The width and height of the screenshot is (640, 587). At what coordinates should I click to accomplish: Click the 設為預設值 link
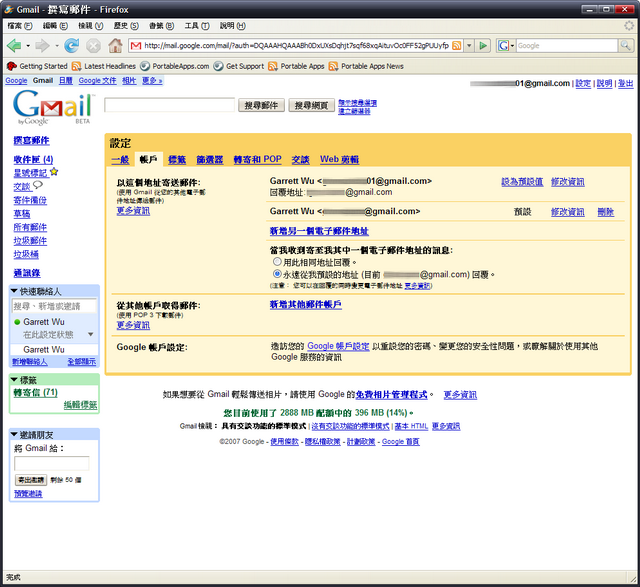pos(522,182)
